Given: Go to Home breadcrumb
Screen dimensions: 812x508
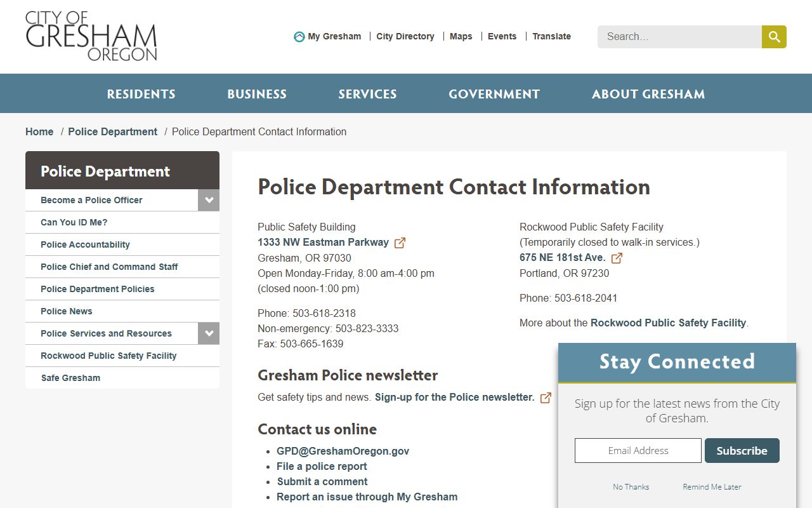Looking at the screenshot, I should point(39,131).
